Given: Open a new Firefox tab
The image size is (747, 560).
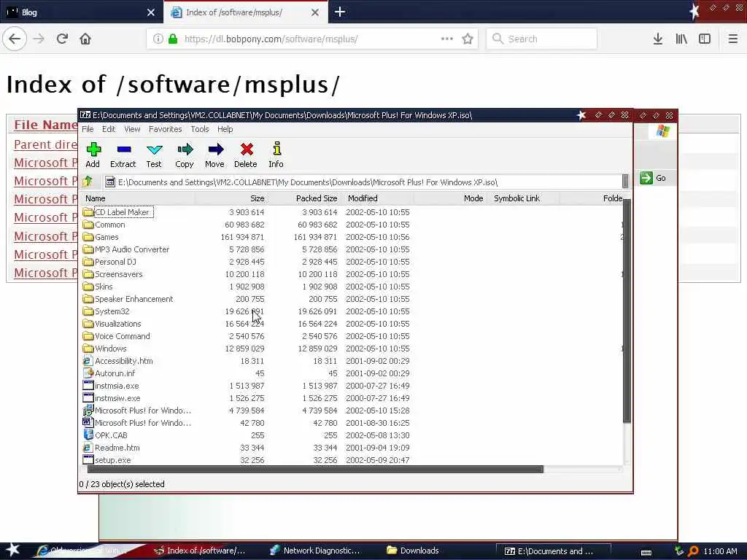Looking at the screenshot, I should point(340,12).
